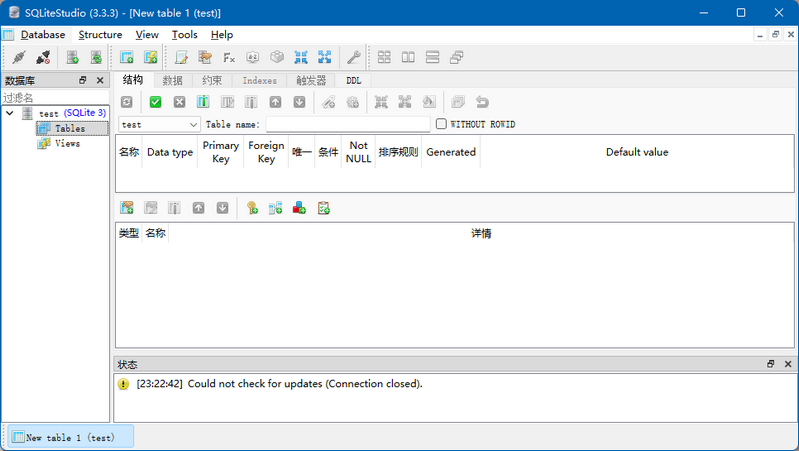Screen dimensions: 799x451
Task: Collapse the test database tree node
Action: 10,113
